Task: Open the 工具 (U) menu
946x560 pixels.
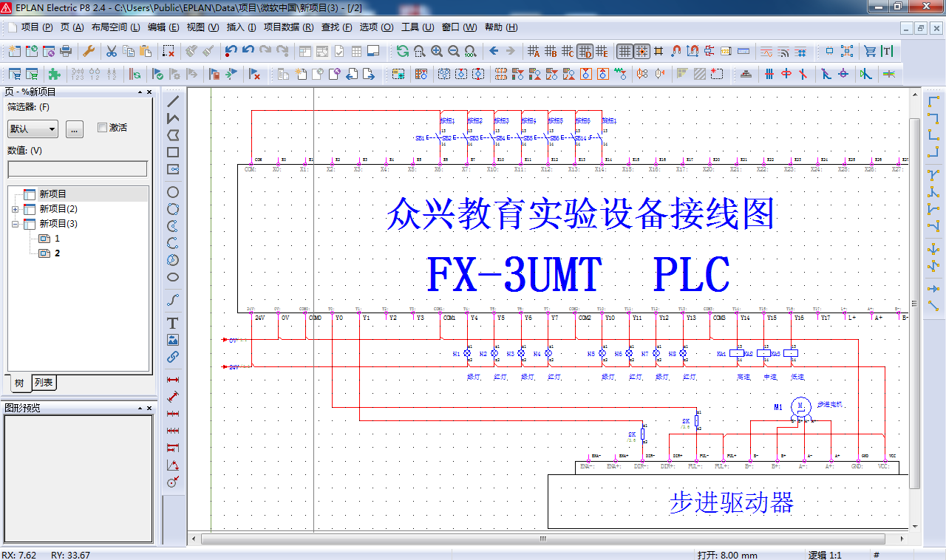Action: pyautogui.click(x=418, y=27)
